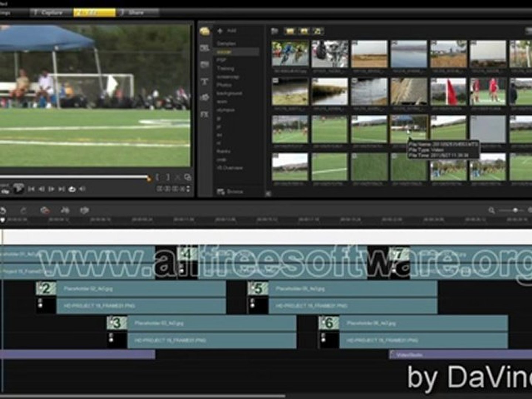The image size is (532, 399).
Task: Select the cyclists racing video thumbnail
Action: [290, 54]
